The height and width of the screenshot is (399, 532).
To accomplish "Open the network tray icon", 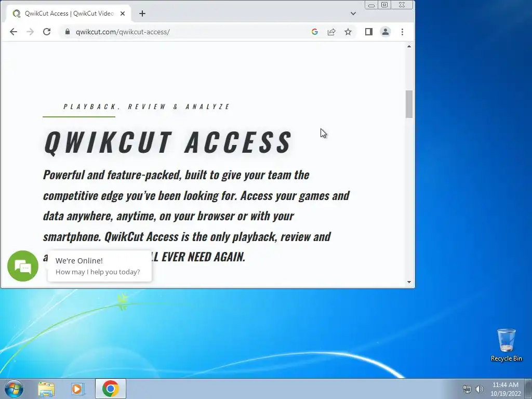I will point(467,389).
